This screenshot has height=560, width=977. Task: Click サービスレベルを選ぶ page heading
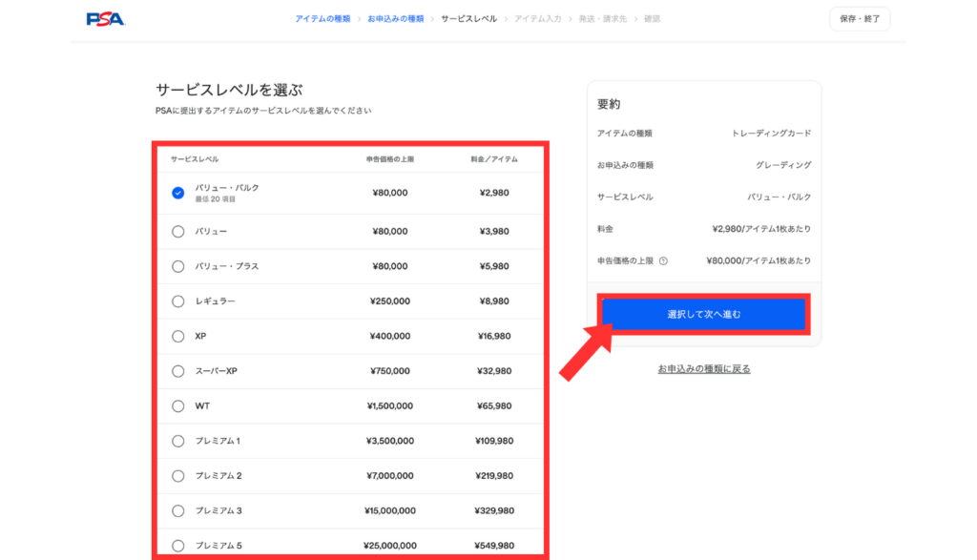[229, 91]
